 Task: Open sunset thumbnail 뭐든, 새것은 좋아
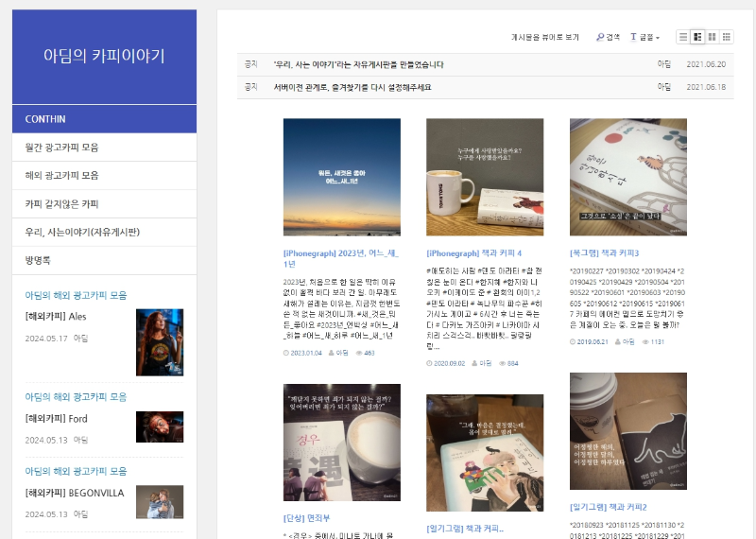(x=342, y=177)
